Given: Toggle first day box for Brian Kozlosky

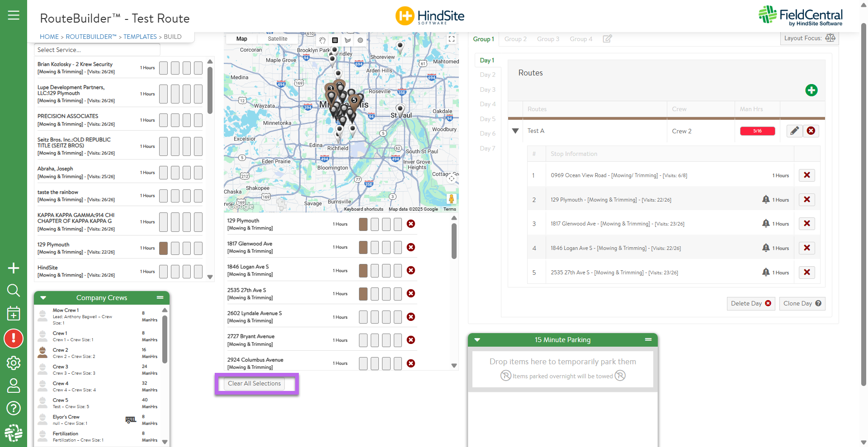Looking at the screenshot, I should pyautogui.click(x=163, y=68).
